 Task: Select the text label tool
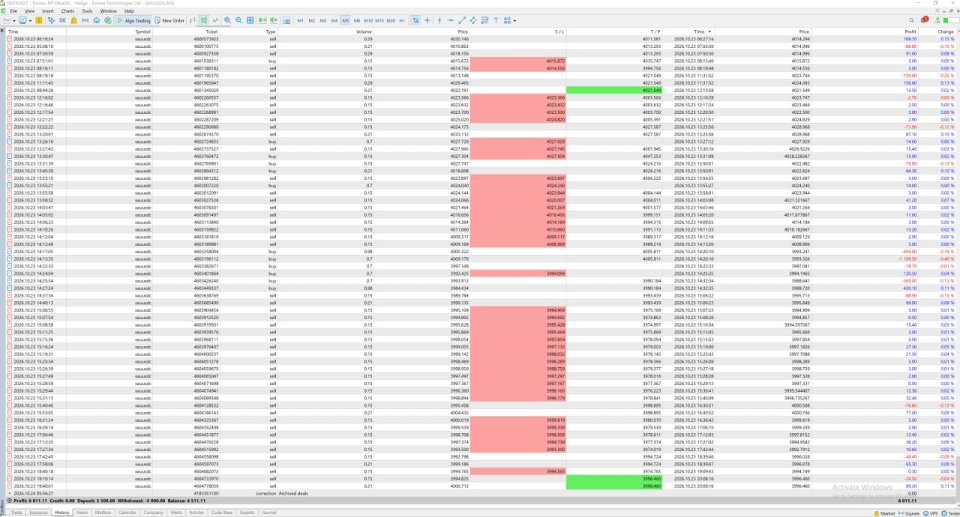pos(497,20)
